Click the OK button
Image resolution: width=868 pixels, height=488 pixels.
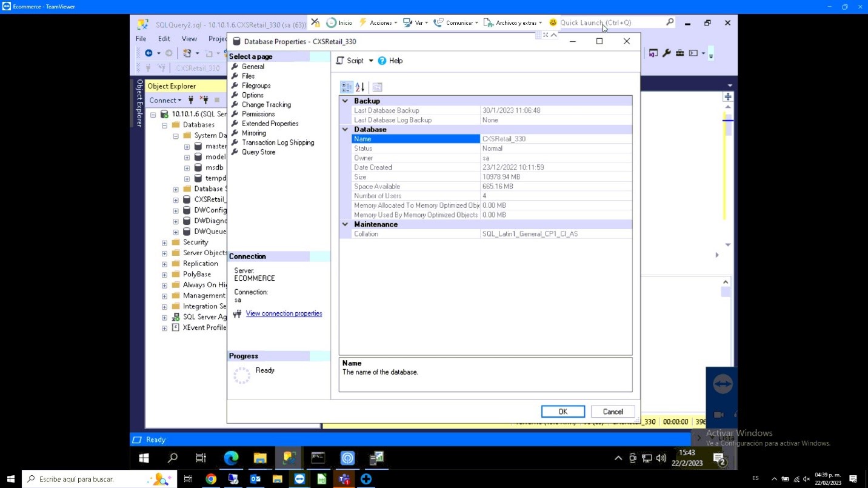pyautogui.click(x=563, y=412)
